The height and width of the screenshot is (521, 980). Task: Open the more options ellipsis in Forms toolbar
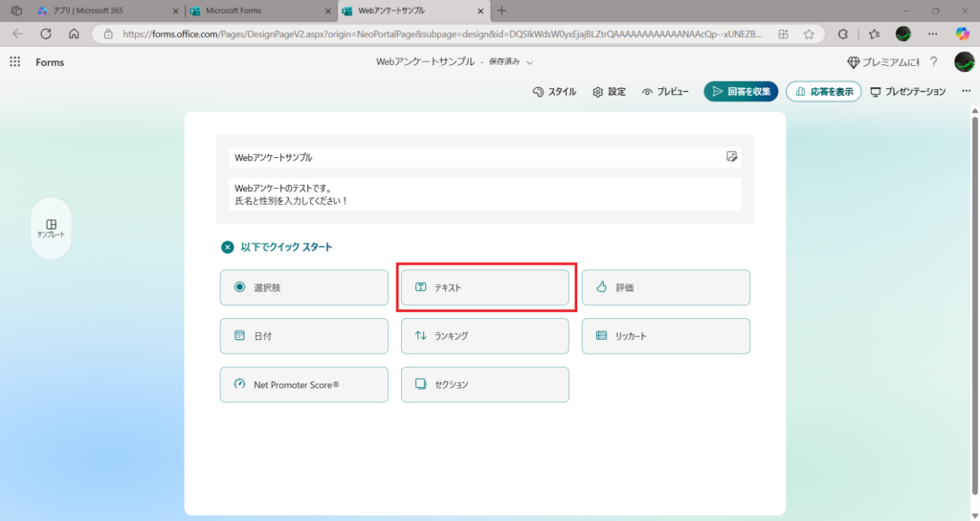964,92
